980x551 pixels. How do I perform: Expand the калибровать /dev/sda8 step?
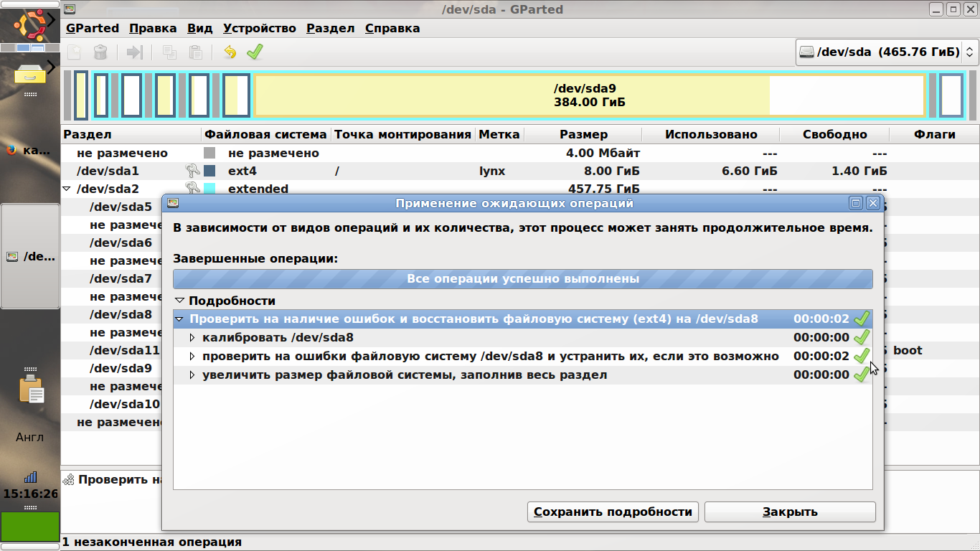[x=192, y=337]
